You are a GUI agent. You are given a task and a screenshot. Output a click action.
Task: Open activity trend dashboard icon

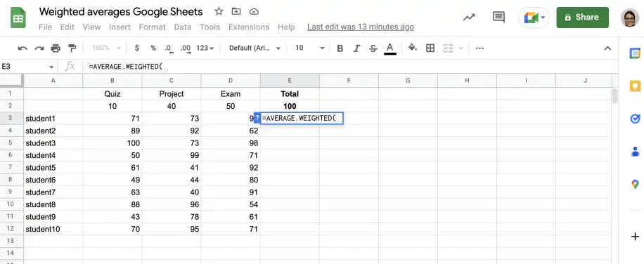469,18
